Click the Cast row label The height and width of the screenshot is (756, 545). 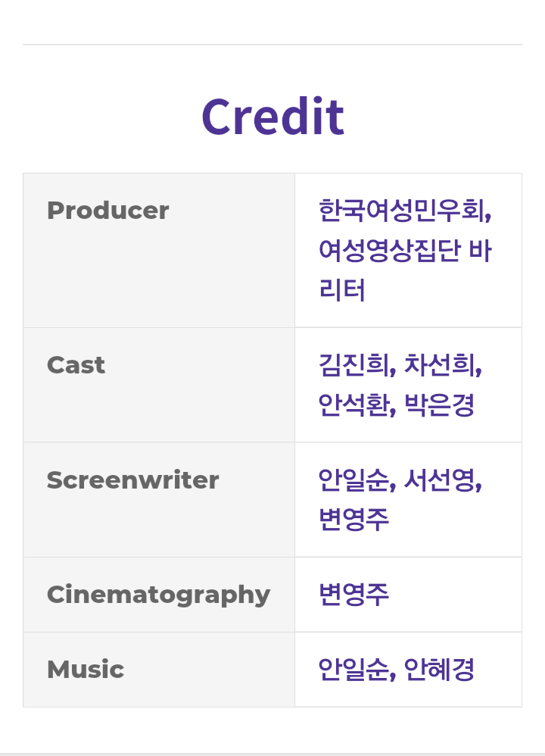pyautogui.click(x=76, y=365)
